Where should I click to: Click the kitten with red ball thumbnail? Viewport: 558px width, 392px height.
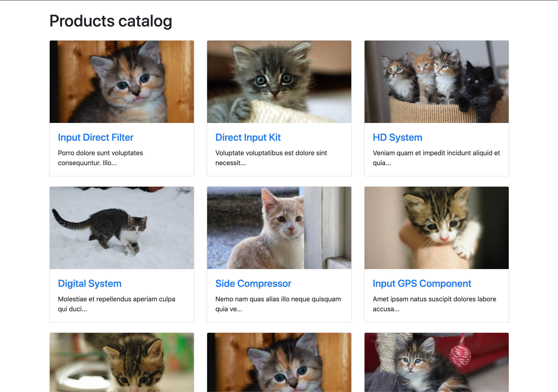[436, 362]
